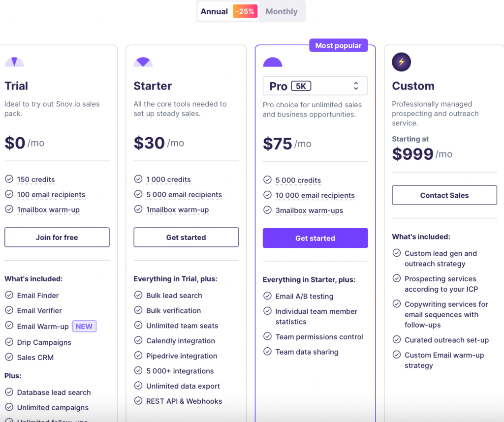Click the Pro plan gauge icon

coord(273,61)
